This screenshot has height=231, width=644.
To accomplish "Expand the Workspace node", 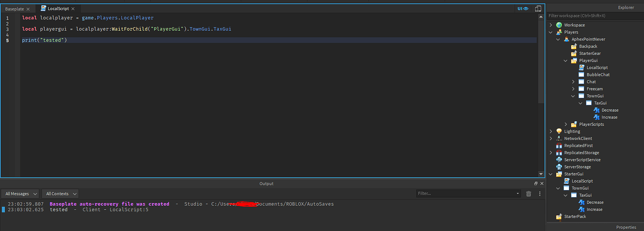I will click(551, 25).
